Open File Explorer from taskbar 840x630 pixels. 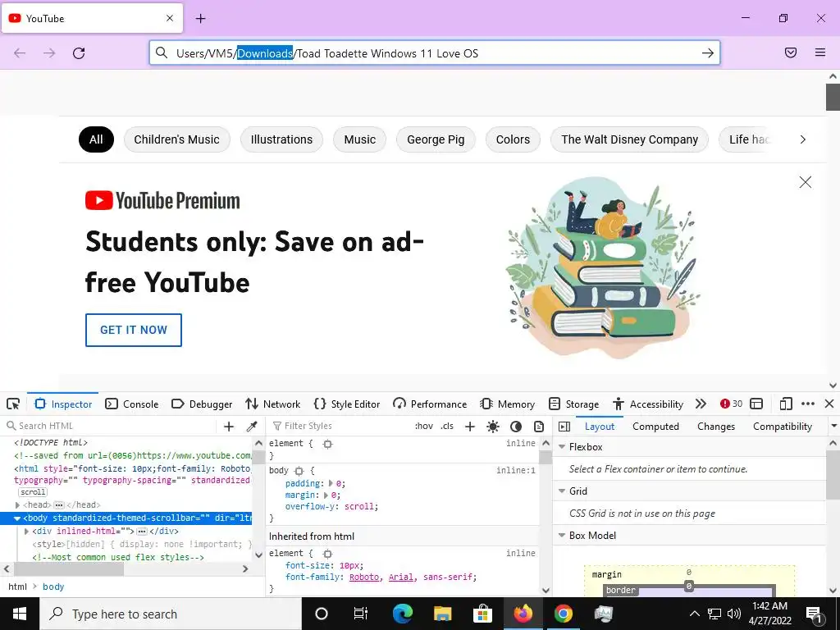[442, 614]
